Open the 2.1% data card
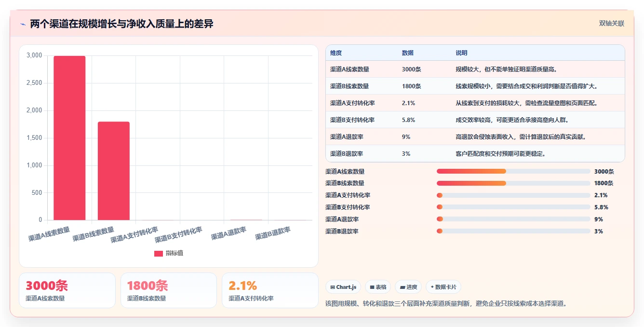The width and height of the screenshot is (644, 327). 270,290
